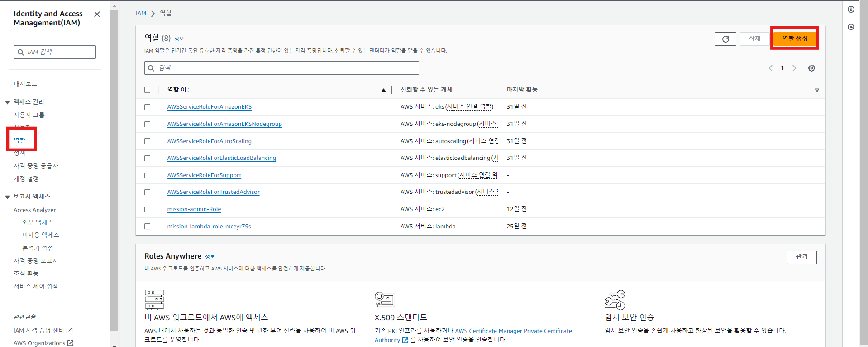
Task: Check the AWSServiceRoleForAmazonEKSNodegroup row
Action: click(x=147, y=124)
